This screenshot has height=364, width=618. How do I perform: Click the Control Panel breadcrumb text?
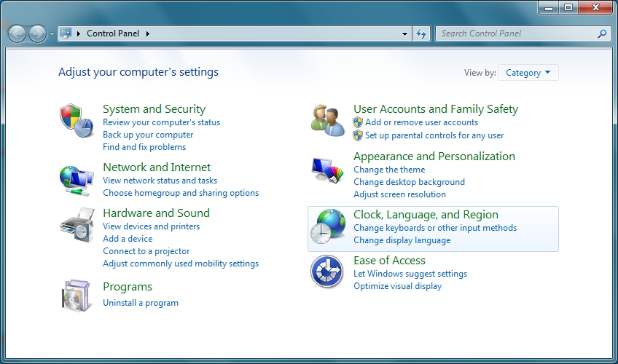tap(113, 33)
